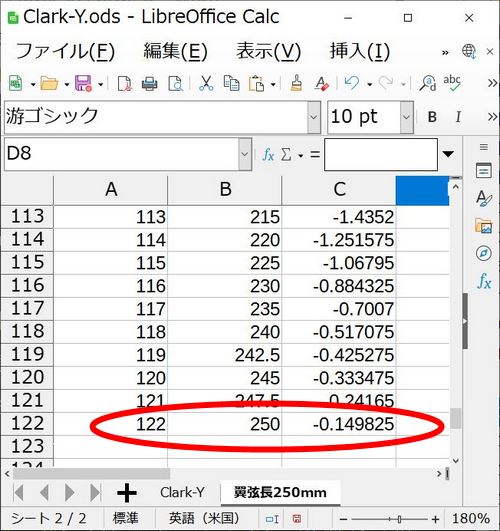Click the formula input line field

(x=381, y=154)
